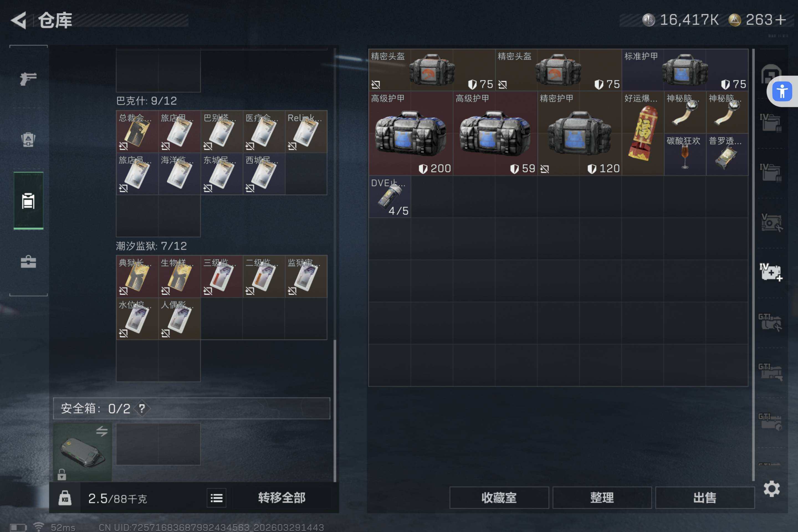Click the 整理 organize button

(602, 497)
